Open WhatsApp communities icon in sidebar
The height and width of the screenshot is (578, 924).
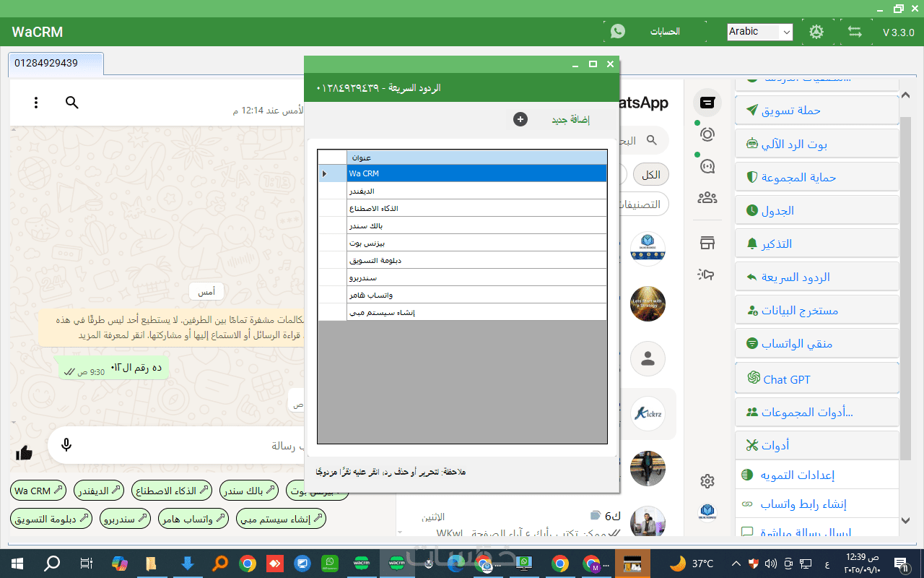[x=707, y=198]
